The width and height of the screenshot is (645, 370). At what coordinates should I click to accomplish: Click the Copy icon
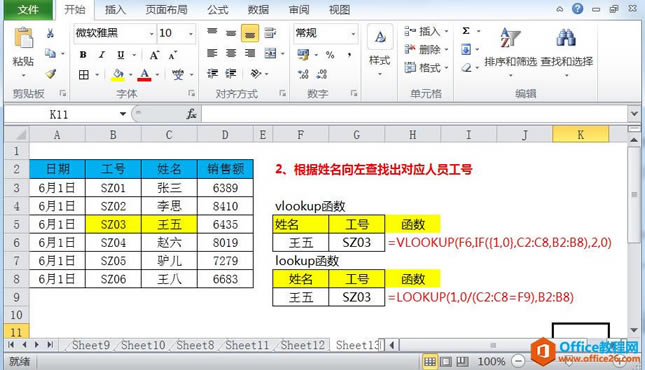[50, 53]
